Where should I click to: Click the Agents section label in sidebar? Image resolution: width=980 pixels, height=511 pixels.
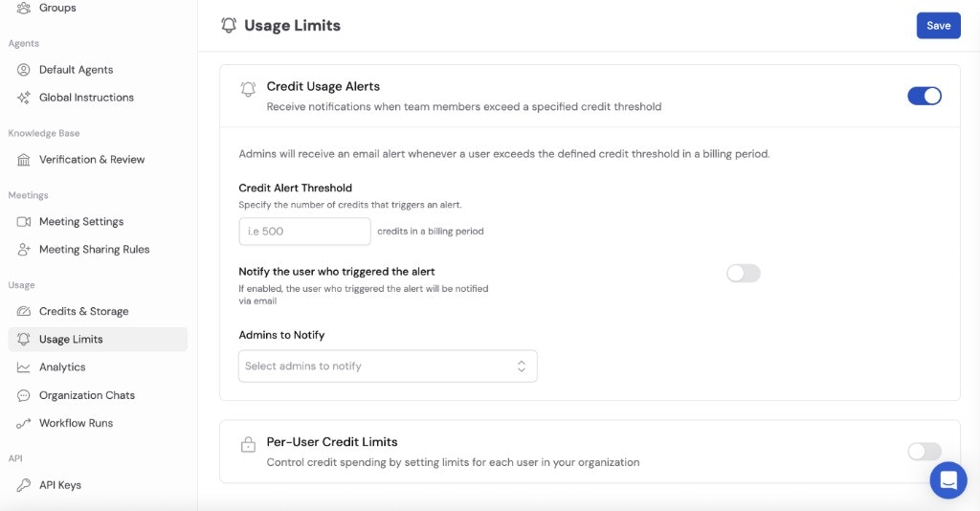click(24, 43)
